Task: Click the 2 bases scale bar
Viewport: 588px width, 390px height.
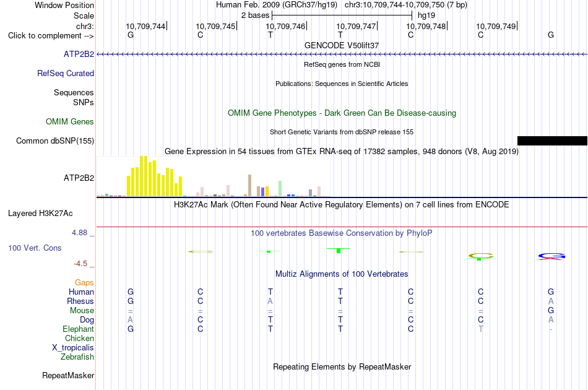Action: pyautogui.click(x=342, y=15)
